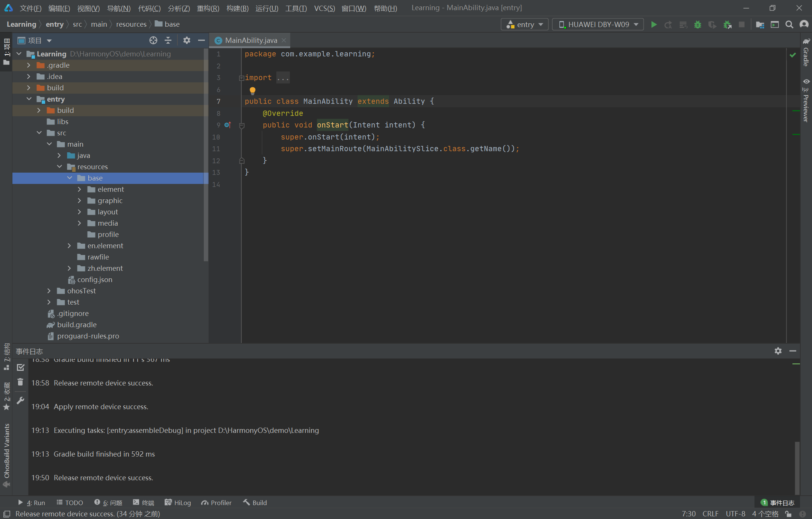
Task: Click the trash icon to clear the event log
Action: (x=20, y=382)
